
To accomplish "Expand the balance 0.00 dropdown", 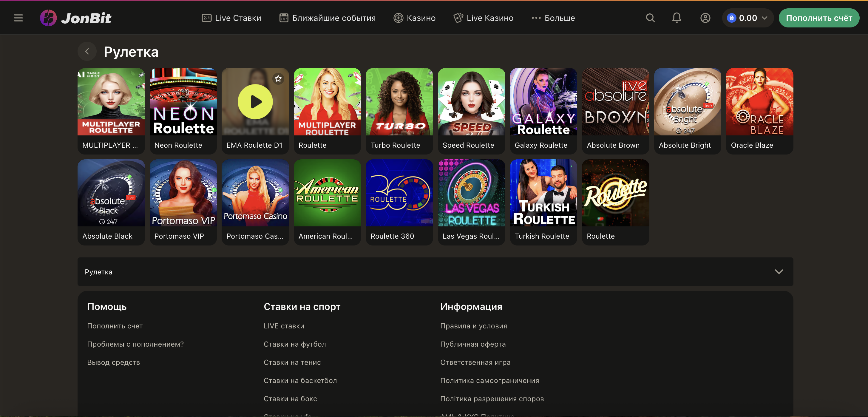I will coord(747,18).
